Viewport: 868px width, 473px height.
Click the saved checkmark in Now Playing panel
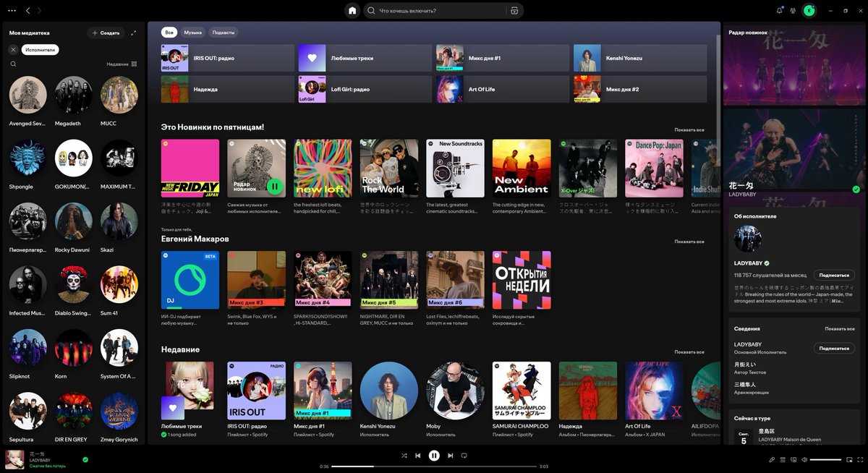click(856, 189)
